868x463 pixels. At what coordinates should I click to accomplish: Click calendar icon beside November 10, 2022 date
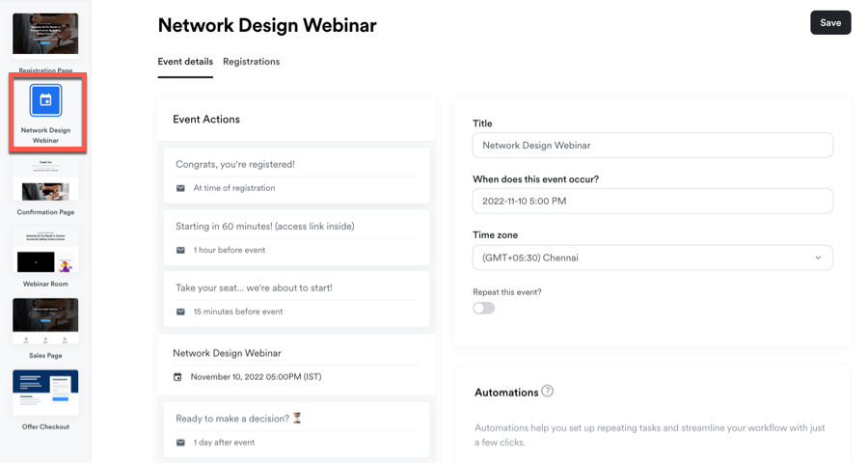pyautogui.click(x=177, y=377)
